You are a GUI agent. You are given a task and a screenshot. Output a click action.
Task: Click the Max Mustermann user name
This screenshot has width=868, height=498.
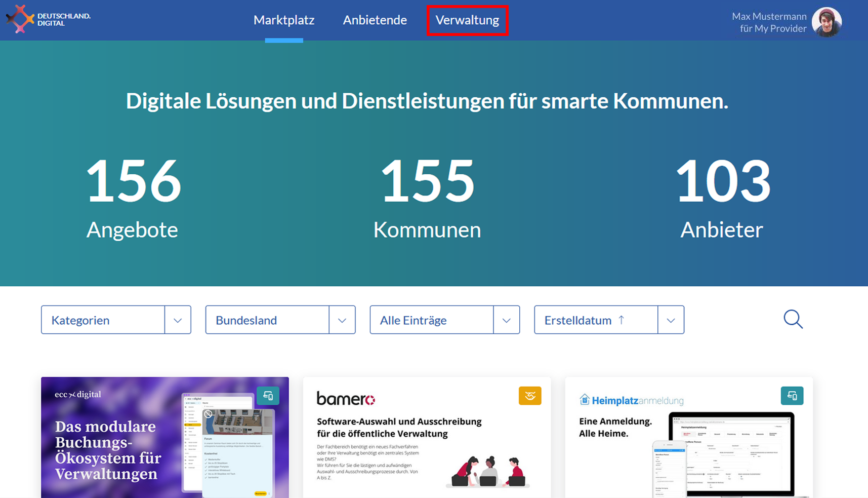(x=769, y=16)
